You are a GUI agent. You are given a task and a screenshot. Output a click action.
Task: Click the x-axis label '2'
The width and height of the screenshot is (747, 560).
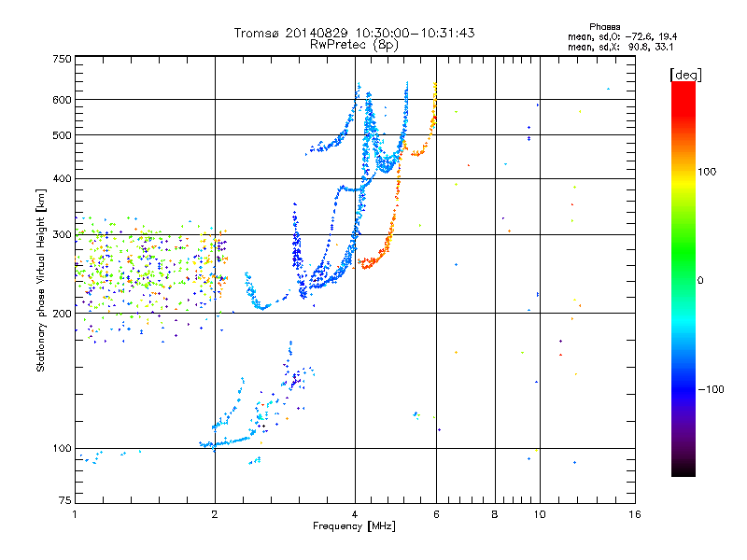(215, 514)
